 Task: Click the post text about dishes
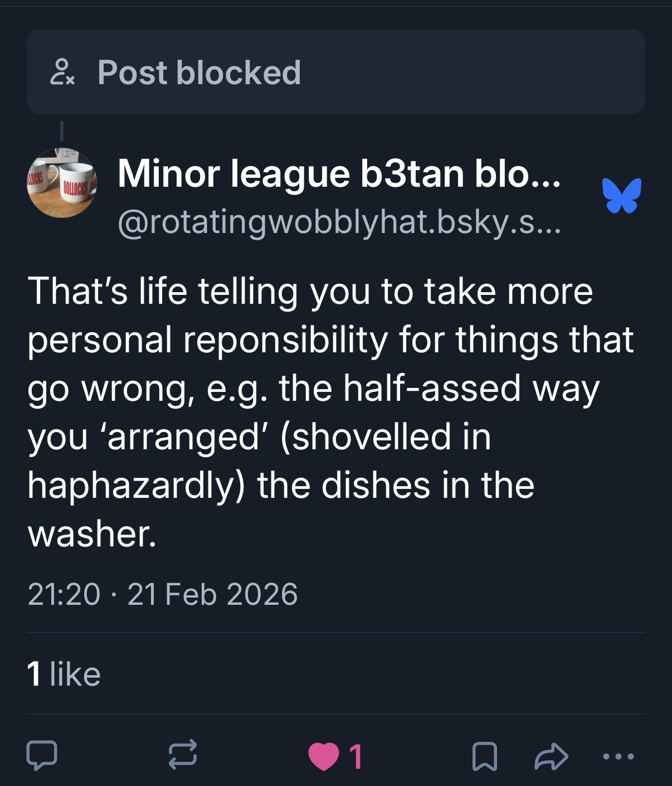(x=330, y=413)
